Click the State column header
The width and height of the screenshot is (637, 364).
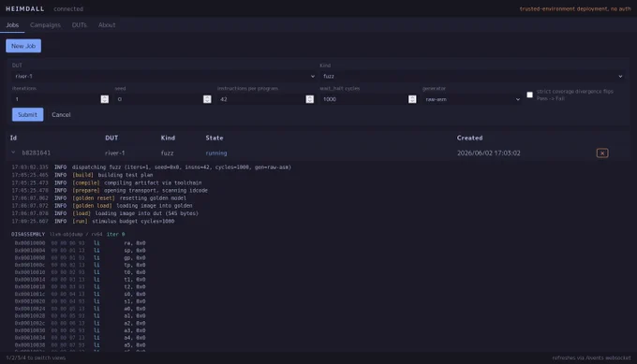coord(215,138)
